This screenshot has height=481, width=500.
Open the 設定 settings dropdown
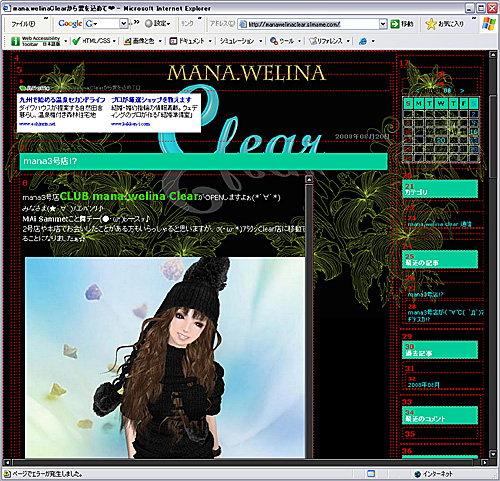click(x=158, y=23)
